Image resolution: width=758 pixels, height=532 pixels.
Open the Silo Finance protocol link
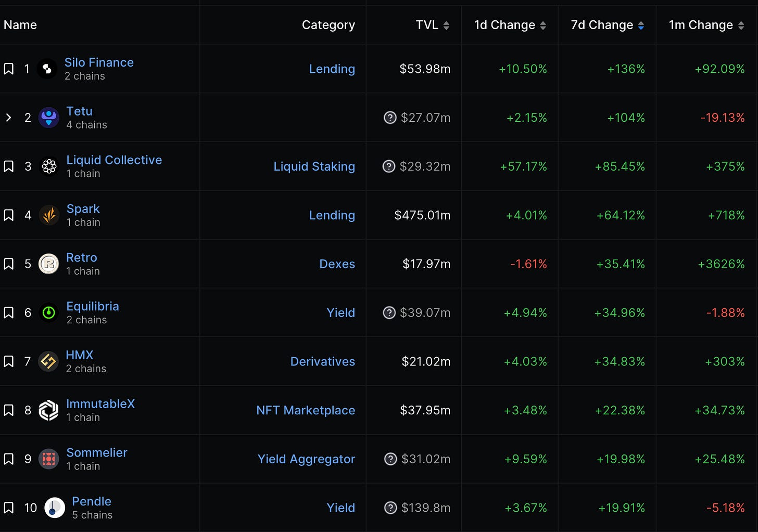[99, 62]
